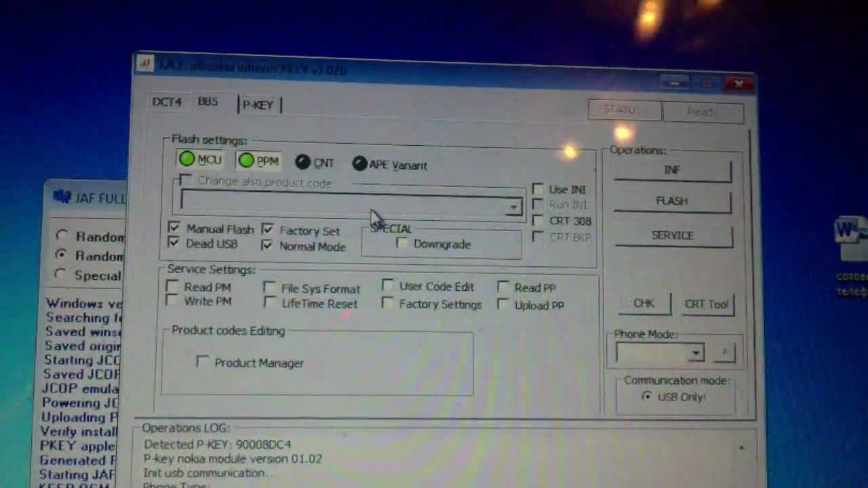
Task: Close the J.A.F. window
Action: coord(738,84)
